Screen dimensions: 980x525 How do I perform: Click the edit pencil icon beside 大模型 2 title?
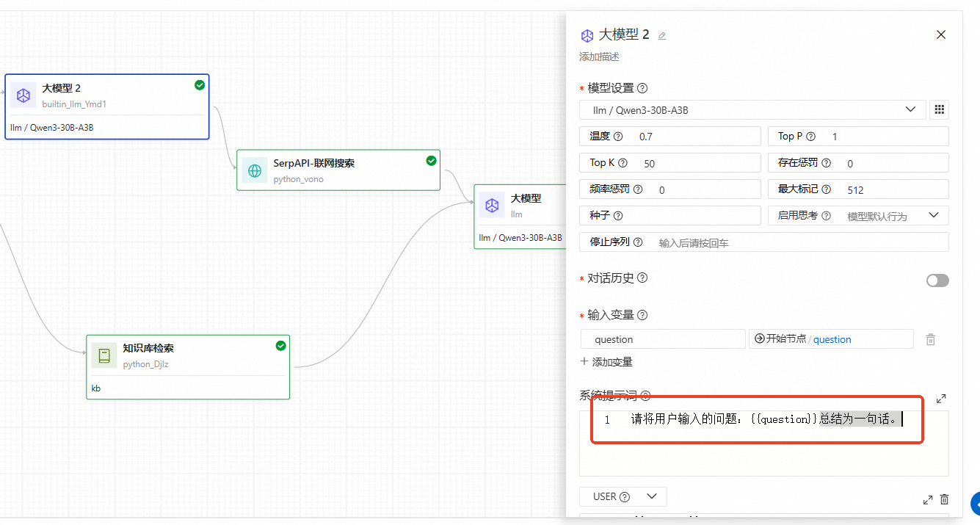pyautogui.click(x=662, y=35)
